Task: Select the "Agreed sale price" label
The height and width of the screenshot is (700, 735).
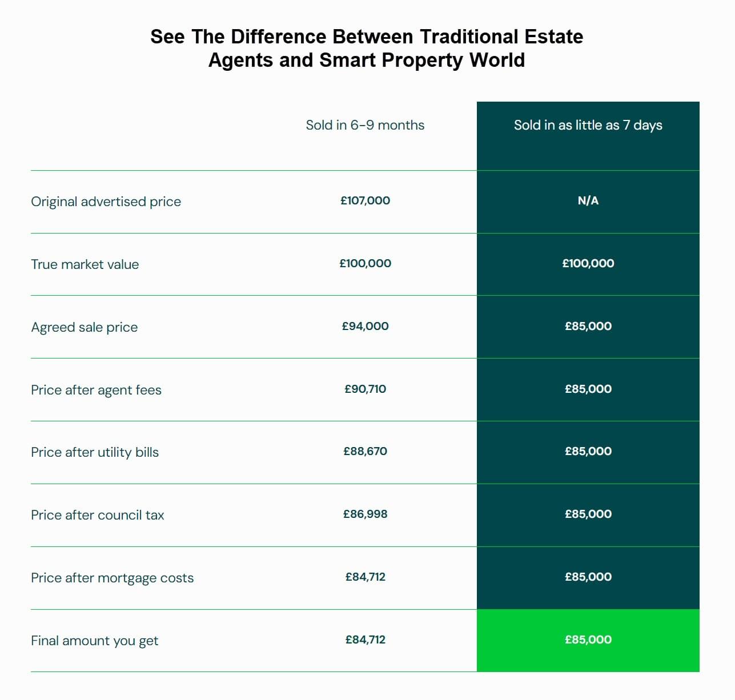Action: click(85, 327)
